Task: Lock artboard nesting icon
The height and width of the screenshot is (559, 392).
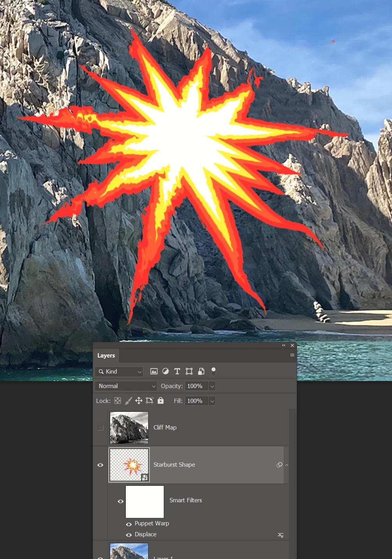Action: point(149,401)
